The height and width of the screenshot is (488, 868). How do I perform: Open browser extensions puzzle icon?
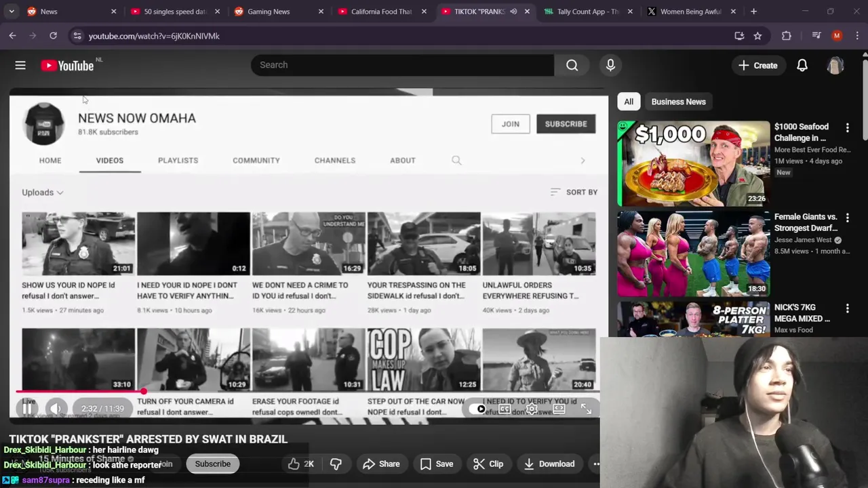tap(787, 36)
